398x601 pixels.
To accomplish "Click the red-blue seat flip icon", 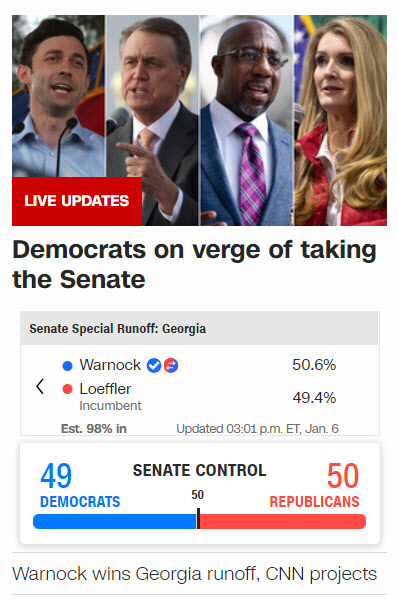I will [171, 365].
